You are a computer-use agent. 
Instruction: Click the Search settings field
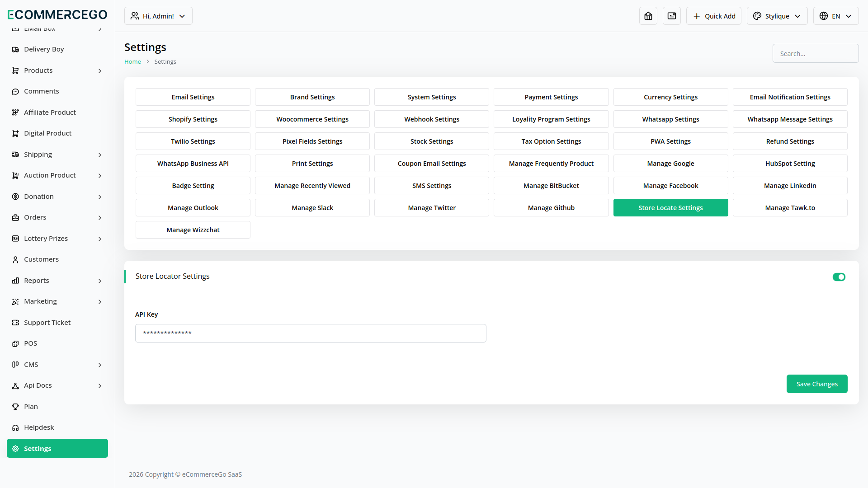point(816,53)
